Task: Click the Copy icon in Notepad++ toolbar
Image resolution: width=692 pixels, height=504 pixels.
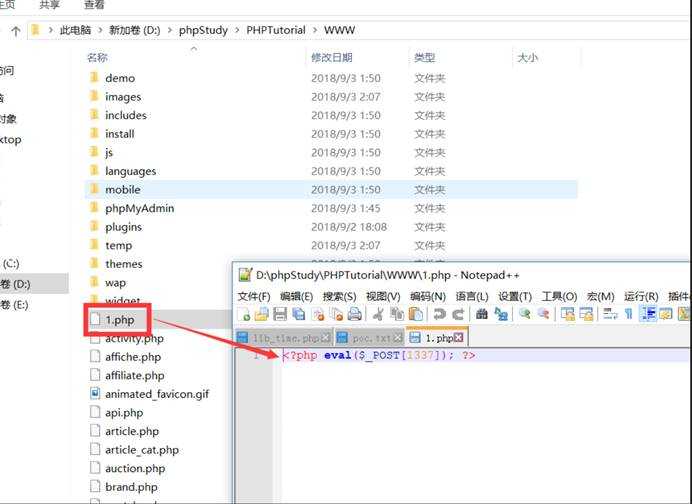Action: (397, 314)
